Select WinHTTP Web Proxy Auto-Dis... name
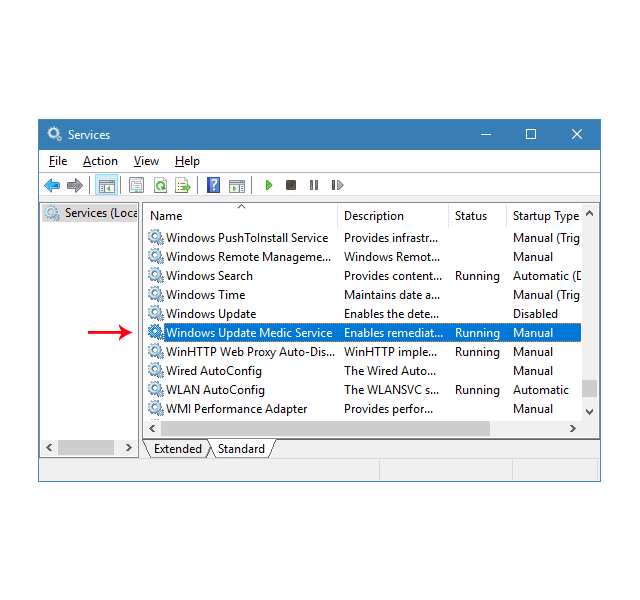Viewport: 640px width, 600px height. pyautogui.click(x=250, y=352)
